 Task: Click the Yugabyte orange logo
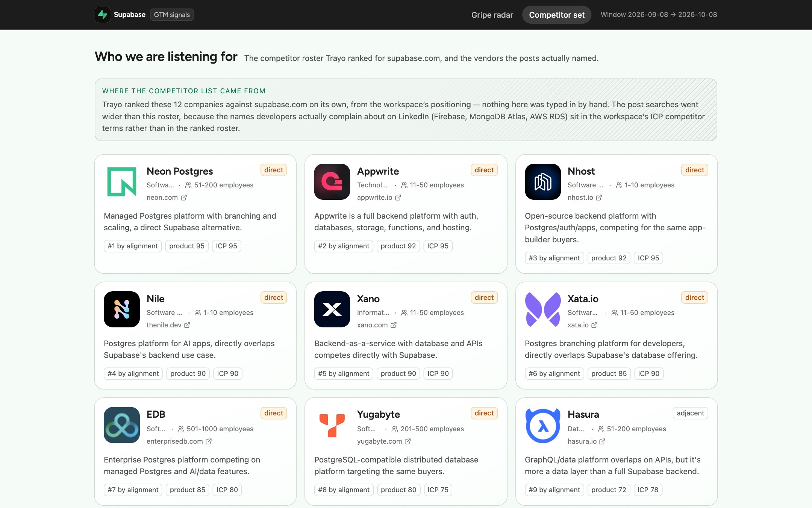332,425
